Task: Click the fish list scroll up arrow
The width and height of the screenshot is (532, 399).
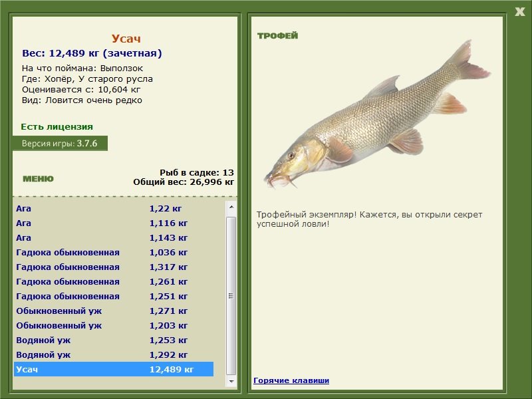Action: (231, 207)
